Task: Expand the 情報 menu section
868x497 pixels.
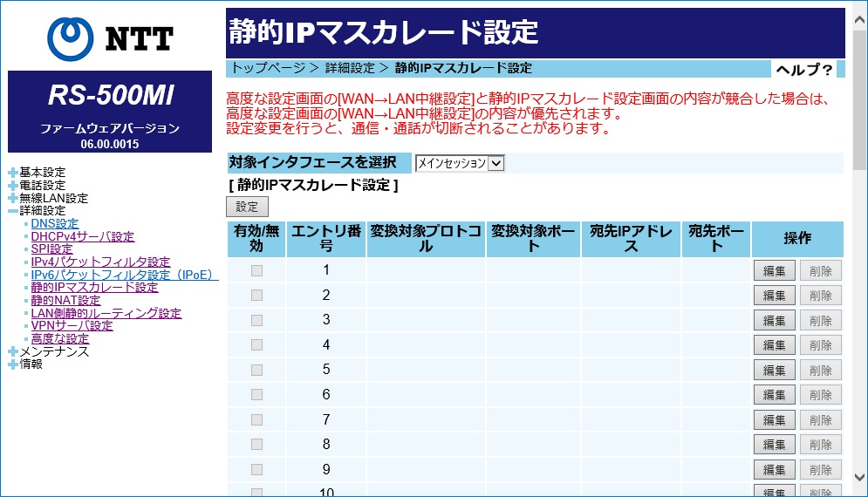Action: point(13,364)
